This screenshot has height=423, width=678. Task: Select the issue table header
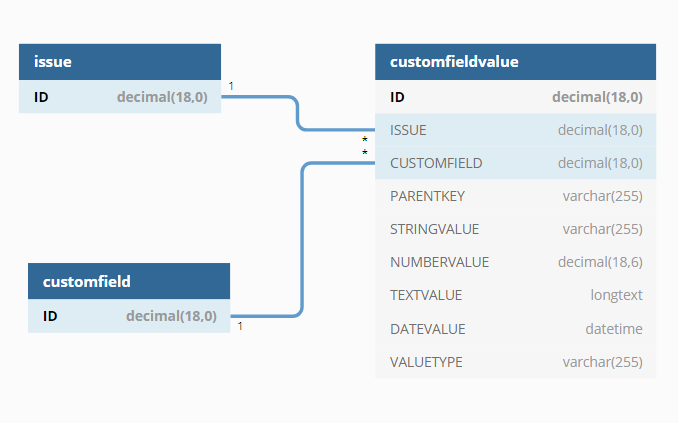point(119,62)
